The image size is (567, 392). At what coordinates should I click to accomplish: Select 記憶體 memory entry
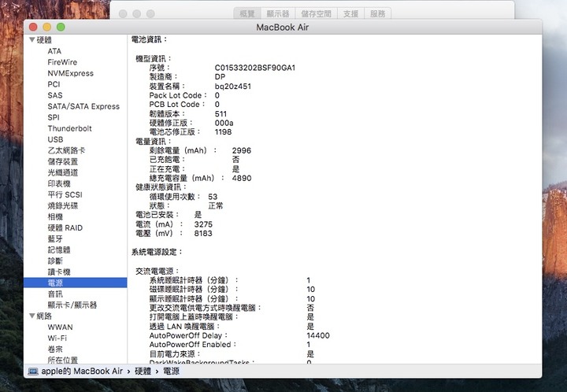coord(59,250)
